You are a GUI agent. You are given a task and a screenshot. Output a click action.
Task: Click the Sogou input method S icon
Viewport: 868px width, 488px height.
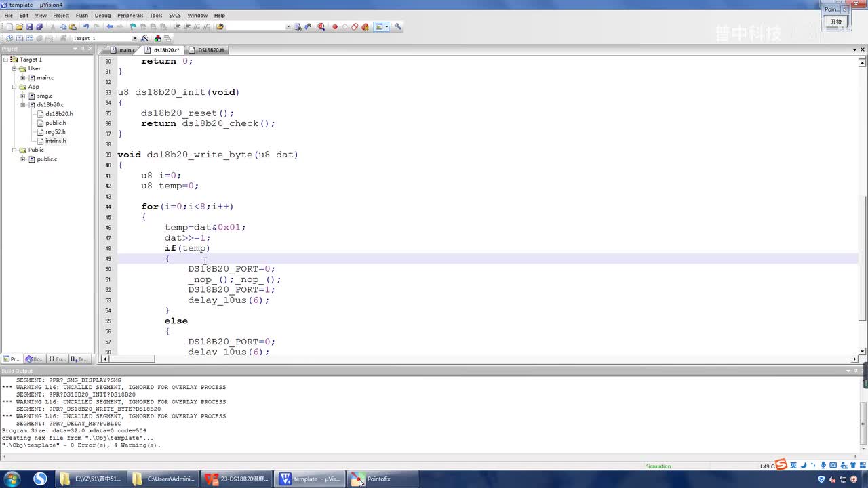pos(781,465)
